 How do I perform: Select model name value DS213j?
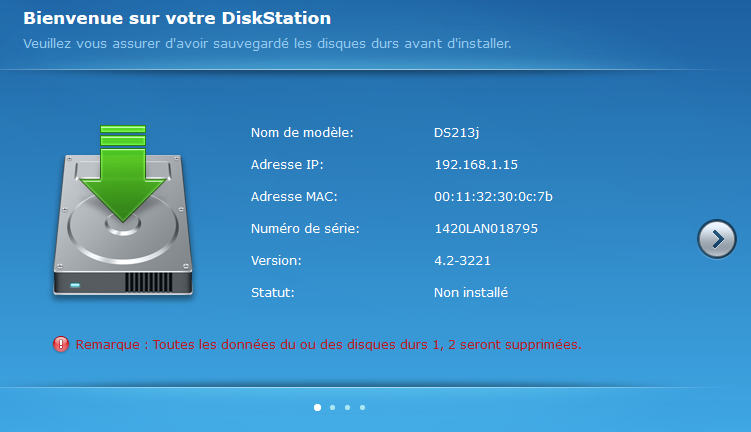[456, 133]
